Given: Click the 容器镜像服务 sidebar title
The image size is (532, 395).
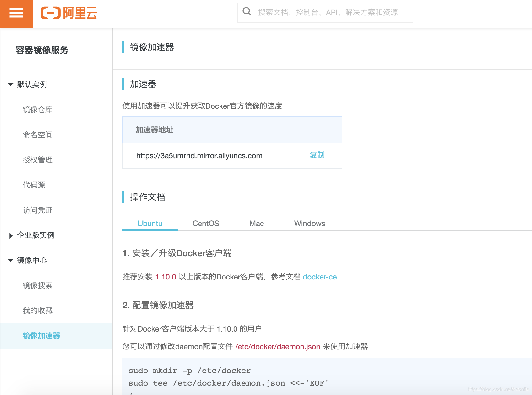Looking at the screenshot, I should click(x=42, y=50).
